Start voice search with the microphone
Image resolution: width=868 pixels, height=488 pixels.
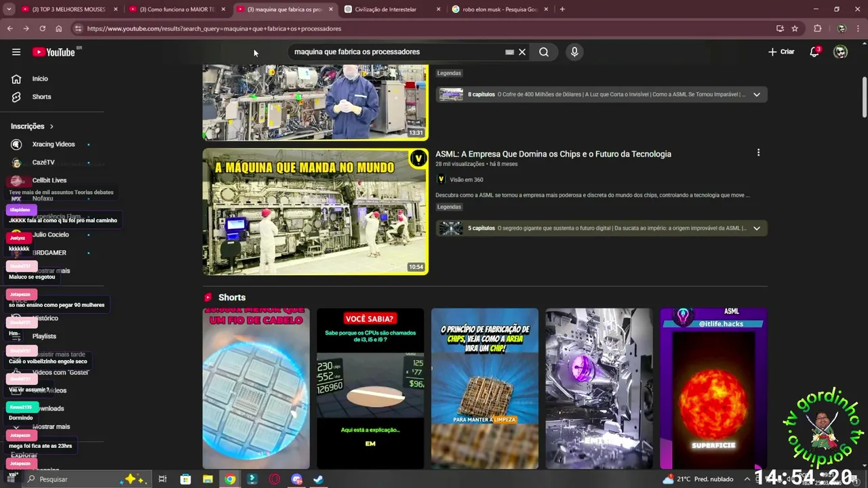point(574,52)
